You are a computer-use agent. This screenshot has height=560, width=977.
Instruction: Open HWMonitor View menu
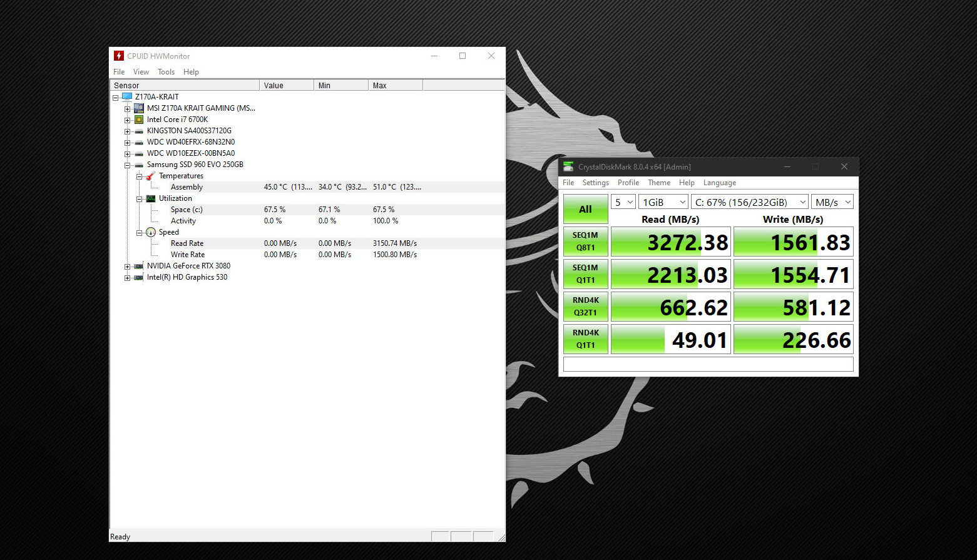[x=141, y=72]
